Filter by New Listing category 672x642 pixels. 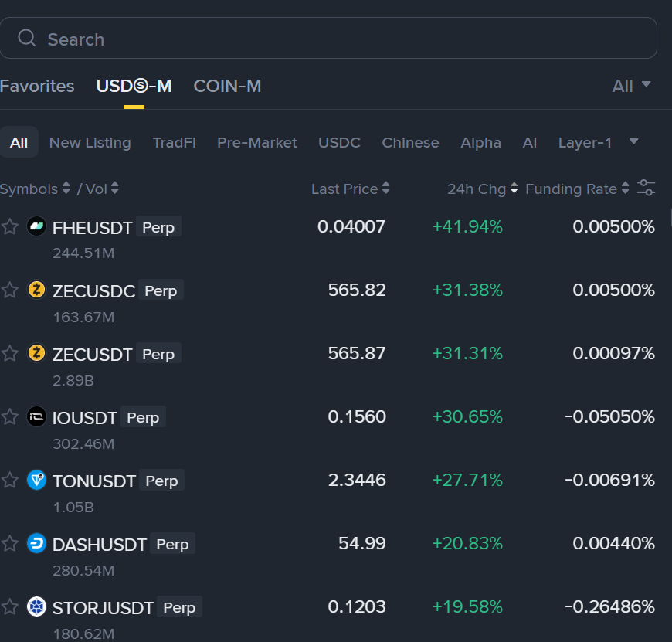90,142
